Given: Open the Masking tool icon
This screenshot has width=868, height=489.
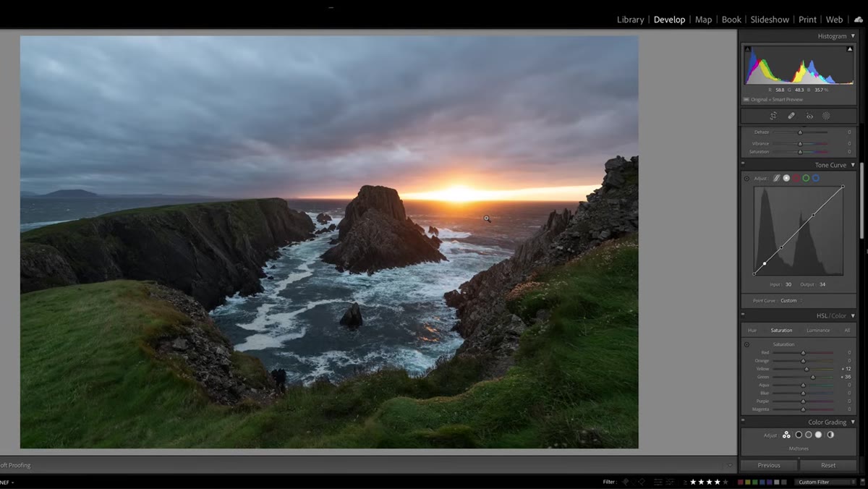Looking at the screenshot, I should (826, 116).
